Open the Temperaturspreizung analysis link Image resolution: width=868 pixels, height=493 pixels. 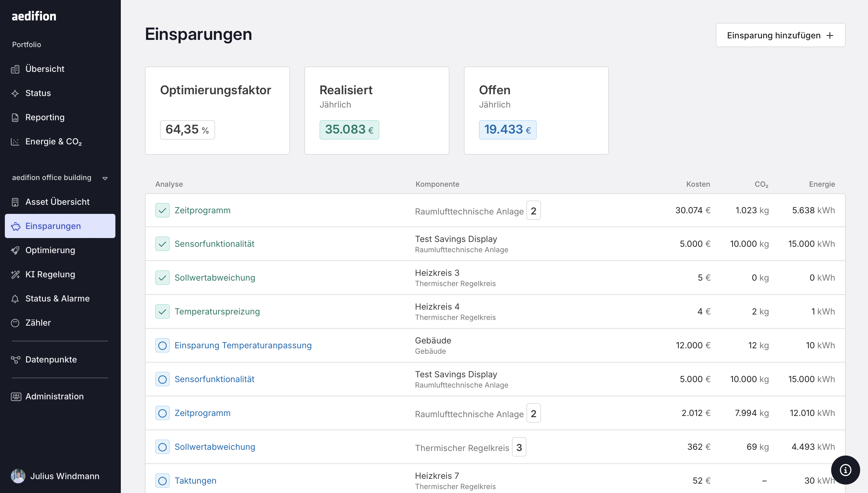(x=217, y=311)
